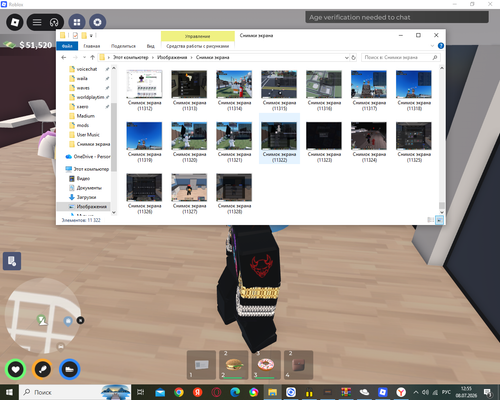Open the Управление contextual tab

click(198, 36)
